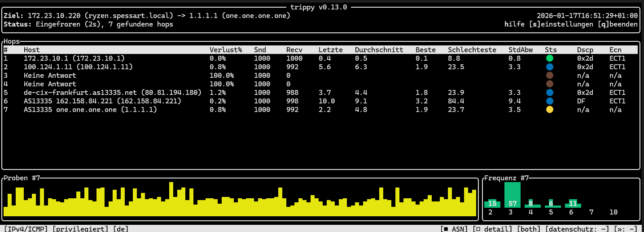
Task: Click the frequency bar labeled 8
Action: pos(533,204)
